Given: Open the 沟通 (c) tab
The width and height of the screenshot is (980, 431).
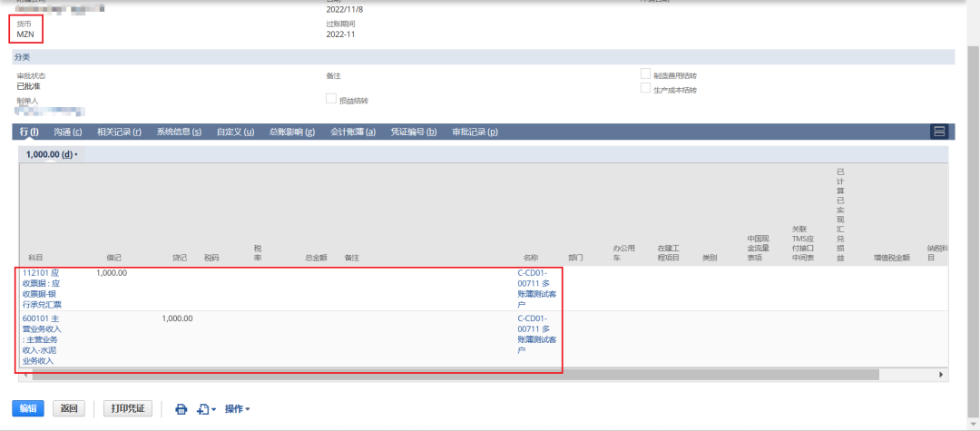Looking at the screenshot, I should (x=67, y=132).
